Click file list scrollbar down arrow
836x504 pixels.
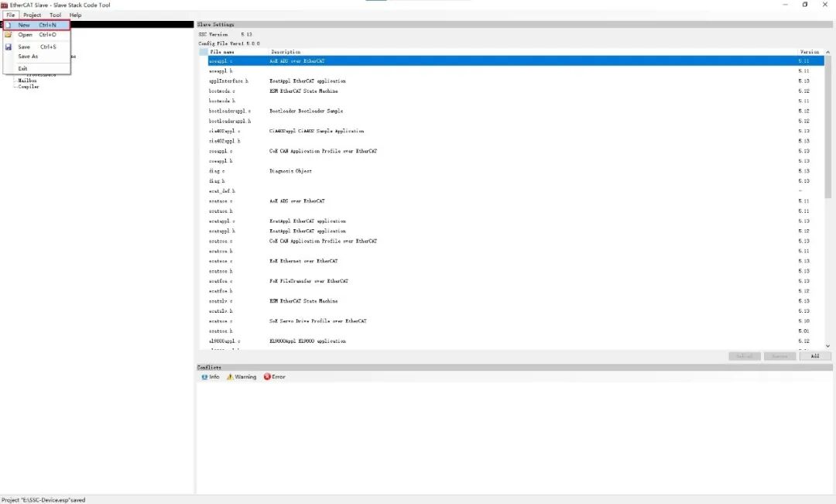[x=827, y=346]
